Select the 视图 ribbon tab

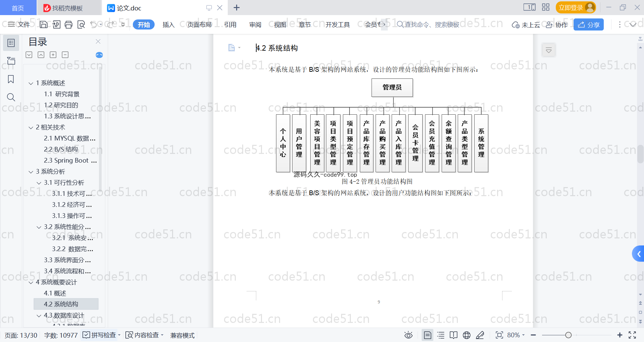click(x=280, y=24)
